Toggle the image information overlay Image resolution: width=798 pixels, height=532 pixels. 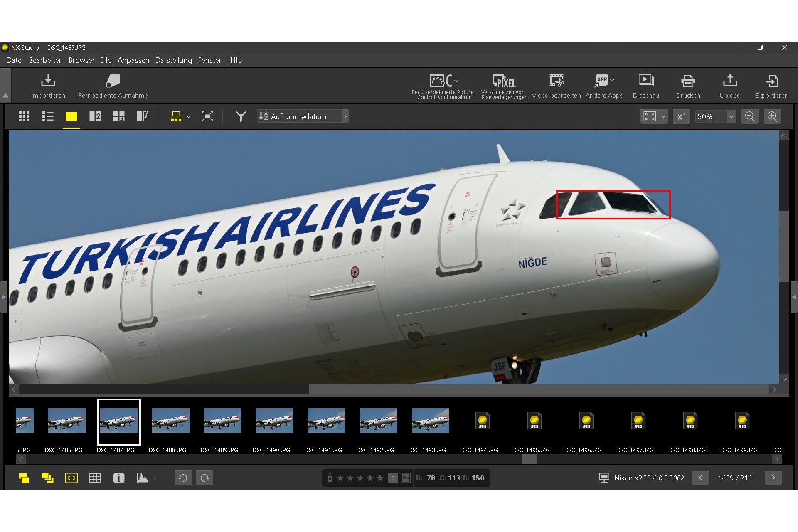[119, 478]
